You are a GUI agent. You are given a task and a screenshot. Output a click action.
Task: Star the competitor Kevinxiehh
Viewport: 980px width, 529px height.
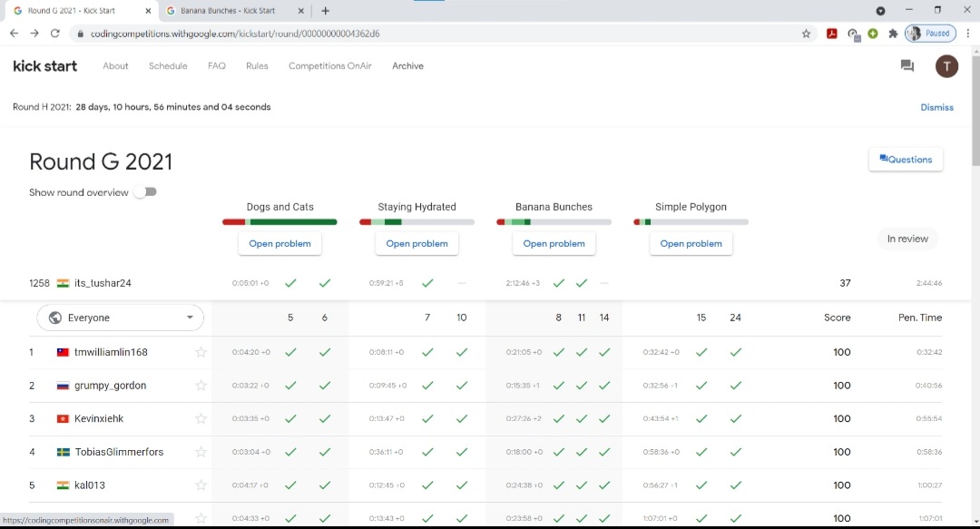point(201,418)
